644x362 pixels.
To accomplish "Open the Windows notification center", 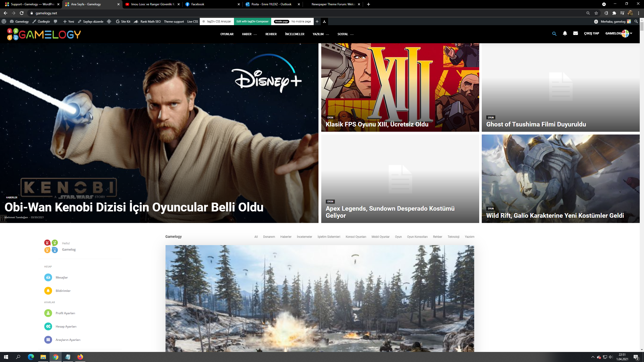I will [636, 357].
